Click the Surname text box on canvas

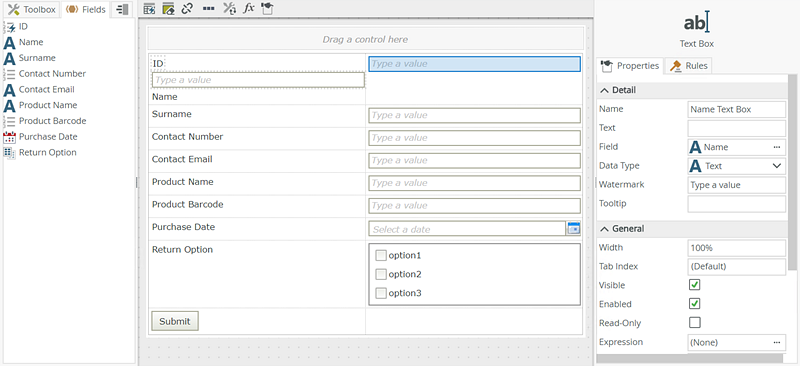click(x=474, y=115)
